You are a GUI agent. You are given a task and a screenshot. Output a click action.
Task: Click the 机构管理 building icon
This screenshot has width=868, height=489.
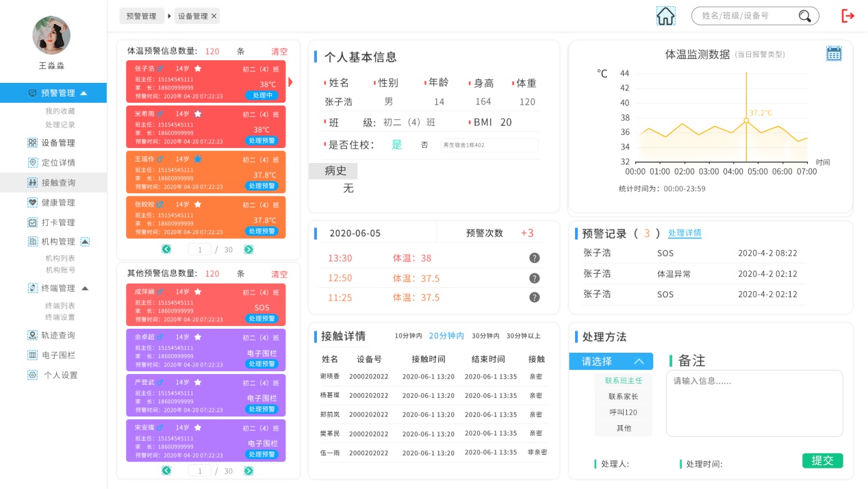tap(32, 242)
